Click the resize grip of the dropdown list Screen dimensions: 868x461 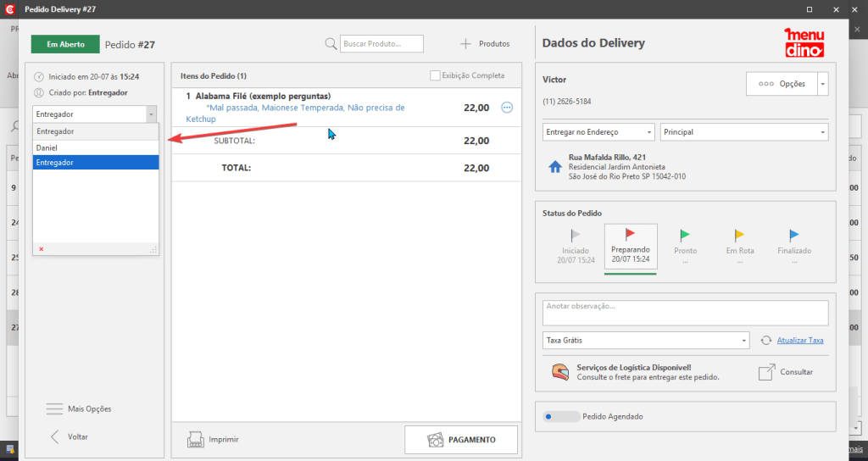click(154, 250)
